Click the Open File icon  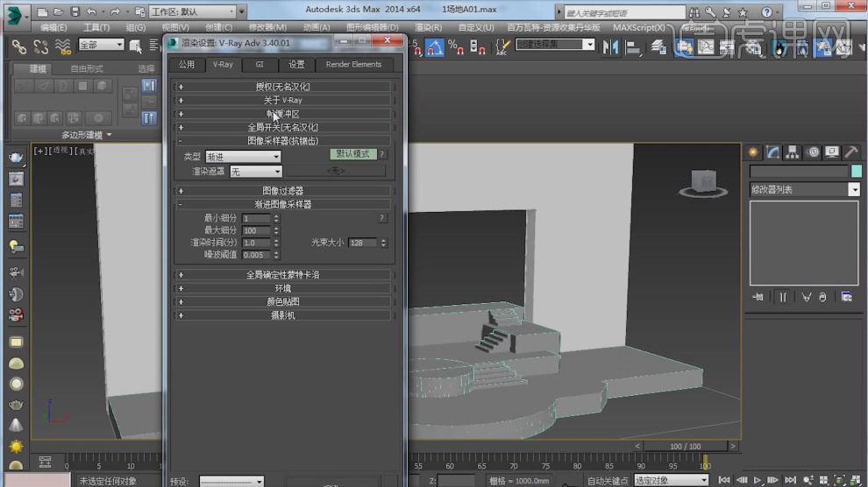click(x=58, y=11)
